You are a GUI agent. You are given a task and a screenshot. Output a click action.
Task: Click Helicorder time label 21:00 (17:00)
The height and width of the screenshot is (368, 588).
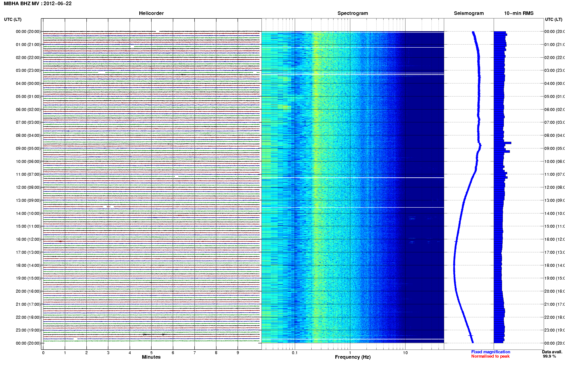point(28,304)
